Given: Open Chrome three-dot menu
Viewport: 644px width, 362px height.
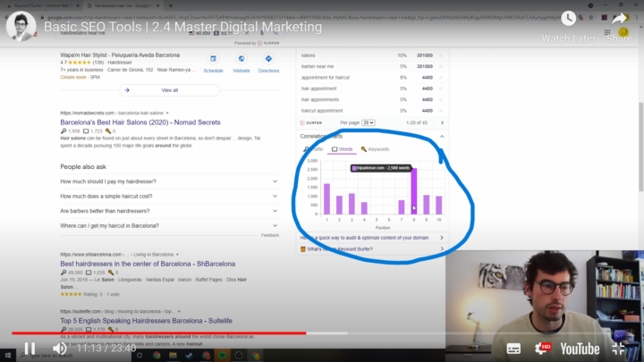Looking at the screenshot, I should [x=637, y=18].
